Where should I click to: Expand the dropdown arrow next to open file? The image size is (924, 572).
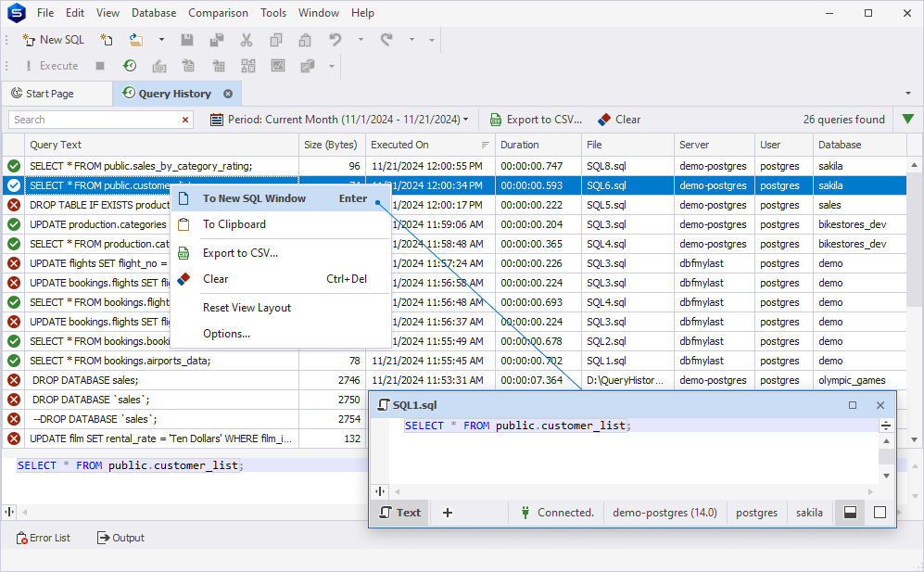tap(161, 40)
